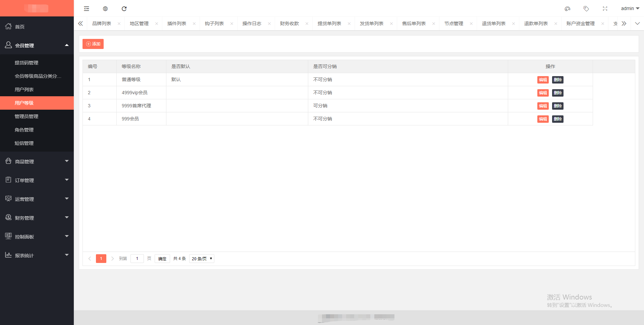
Task: Close the 插件列表 tab
Action: (x=194, y=23)
